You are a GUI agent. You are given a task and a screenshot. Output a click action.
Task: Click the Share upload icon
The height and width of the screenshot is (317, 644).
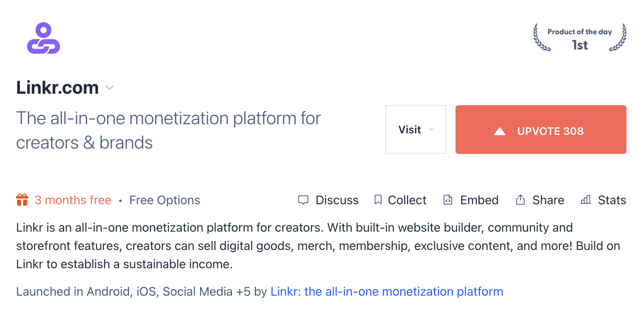[x=520, y=200]
